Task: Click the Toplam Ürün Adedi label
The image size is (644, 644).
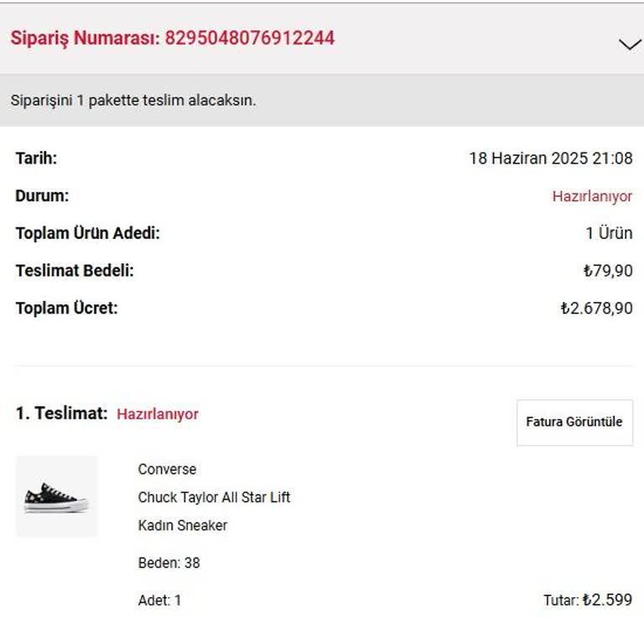Action: [x=87, y=233]
